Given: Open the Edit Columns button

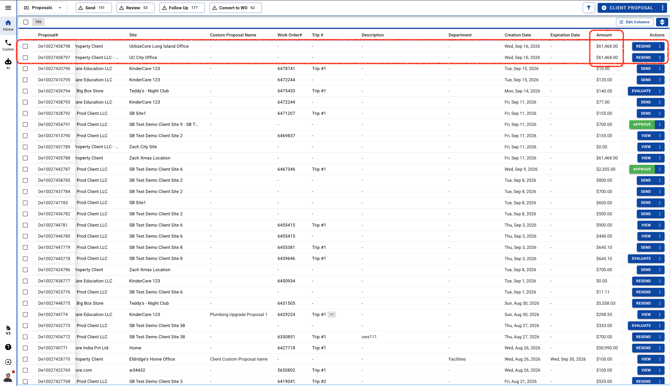Looking at the screenshot, I should (635, 22).
